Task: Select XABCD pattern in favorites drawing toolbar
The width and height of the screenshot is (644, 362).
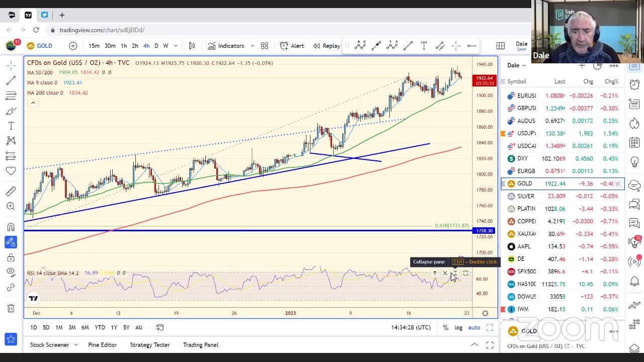Action: click(x=360, y=46)
